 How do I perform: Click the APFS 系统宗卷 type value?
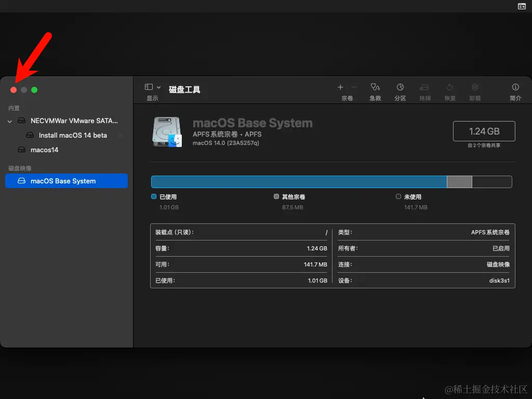[490, 232]
